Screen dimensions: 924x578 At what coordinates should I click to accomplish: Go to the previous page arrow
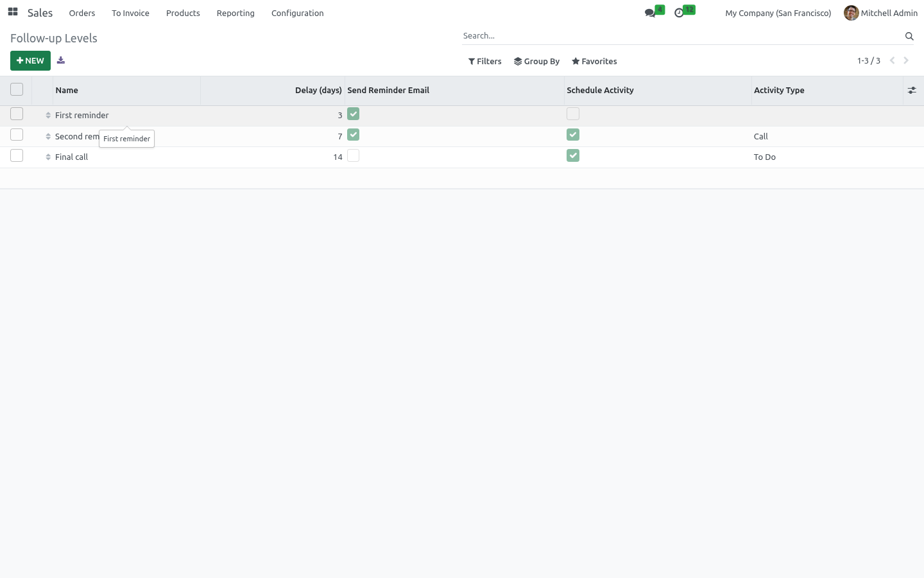click(x=892, y=60)
